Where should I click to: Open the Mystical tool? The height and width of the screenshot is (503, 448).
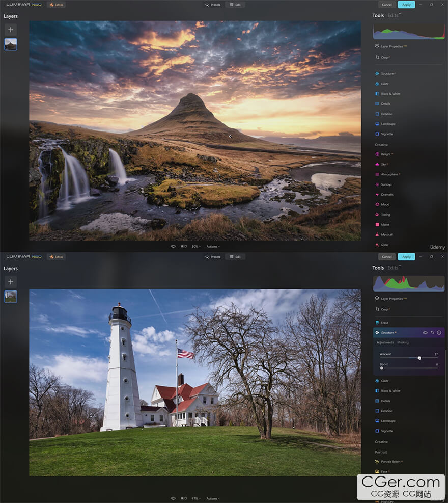pos(386,235)
